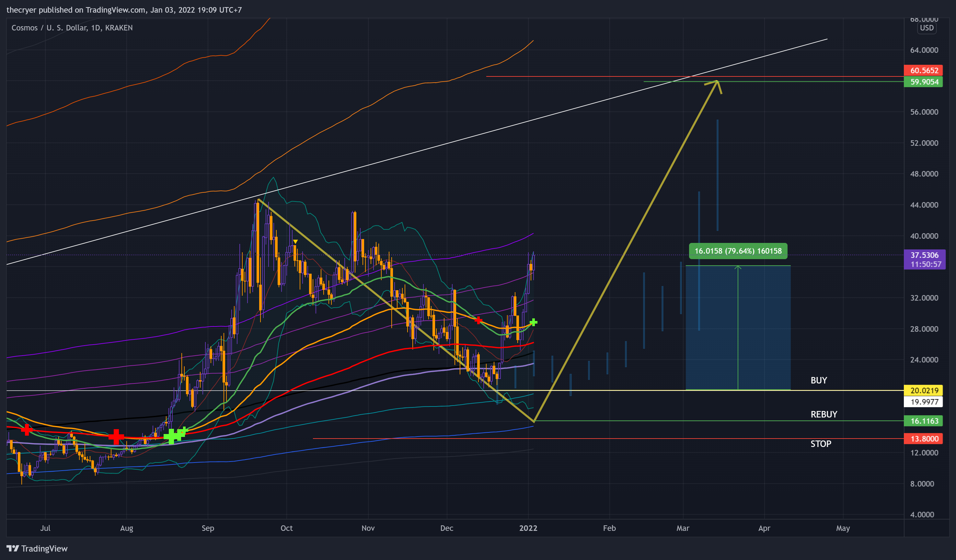Click the USD currency label
The width and height of the screenshot is (956, 560).
pos(927,28)
